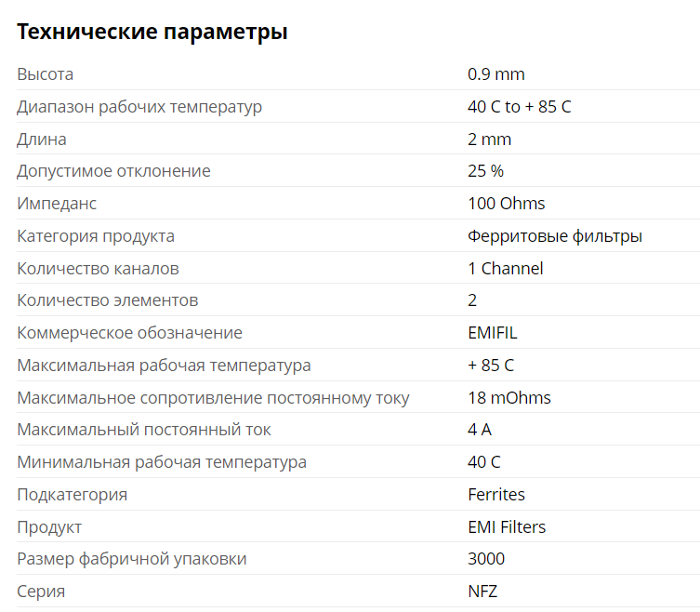Click the "Количество каналов" label
The height and width of the screenshot is (612, 700).
(98, 269)
